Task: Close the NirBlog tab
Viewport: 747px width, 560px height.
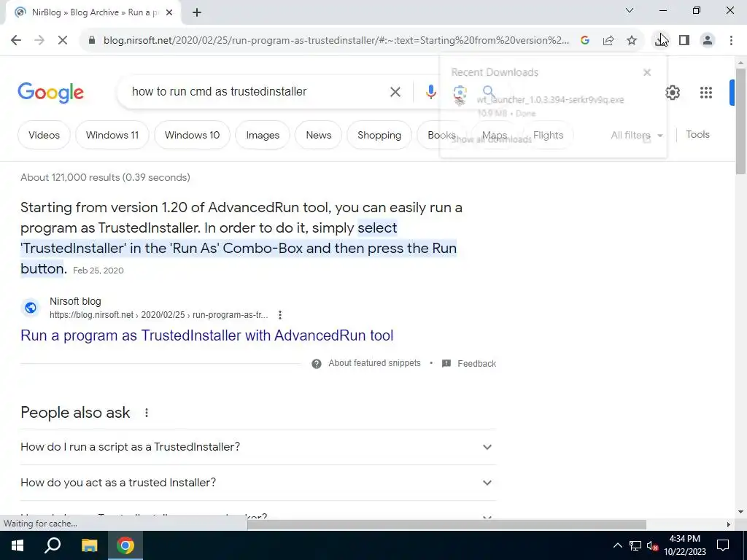Action: click(169, 12)
